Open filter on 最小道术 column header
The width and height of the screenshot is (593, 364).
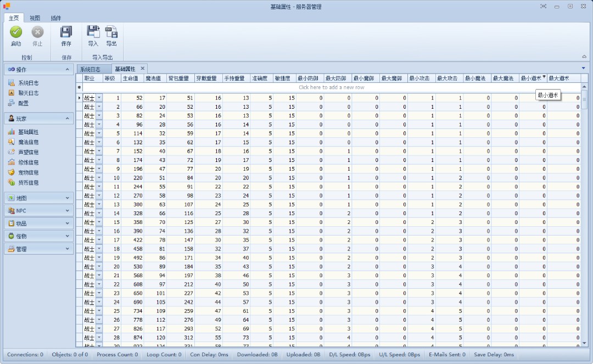(x=544, y=77)
